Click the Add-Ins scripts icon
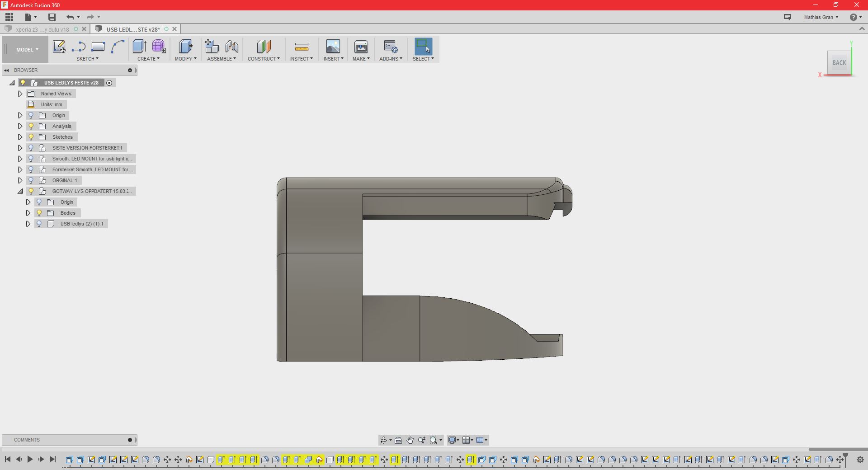Image resolution: width=868 pixels, height=470 pixels. (x=391, y=47)
